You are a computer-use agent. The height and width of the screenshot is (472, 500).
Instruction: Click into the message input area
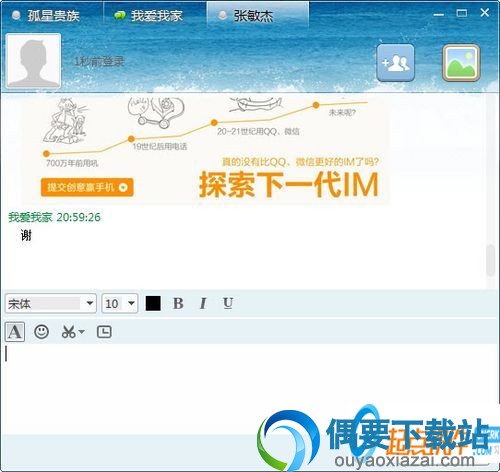(250, 387)
